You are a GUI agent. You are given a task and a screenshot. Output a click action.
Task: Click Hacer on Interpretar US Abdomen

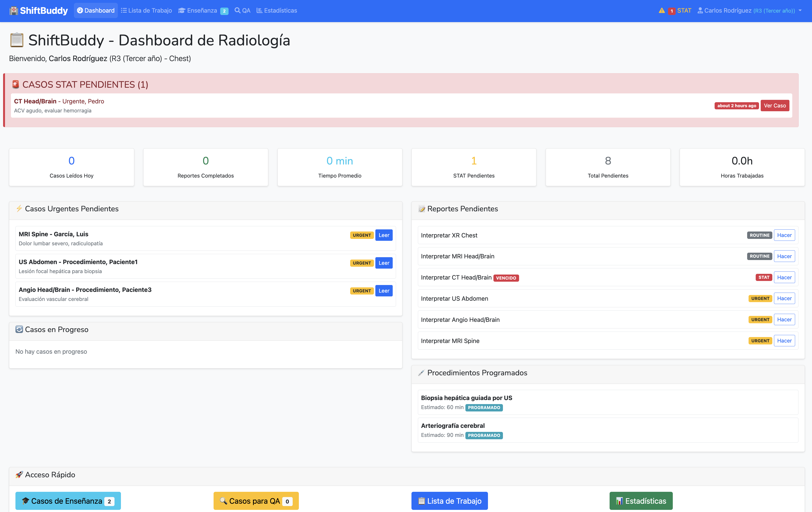coord(784,298)
